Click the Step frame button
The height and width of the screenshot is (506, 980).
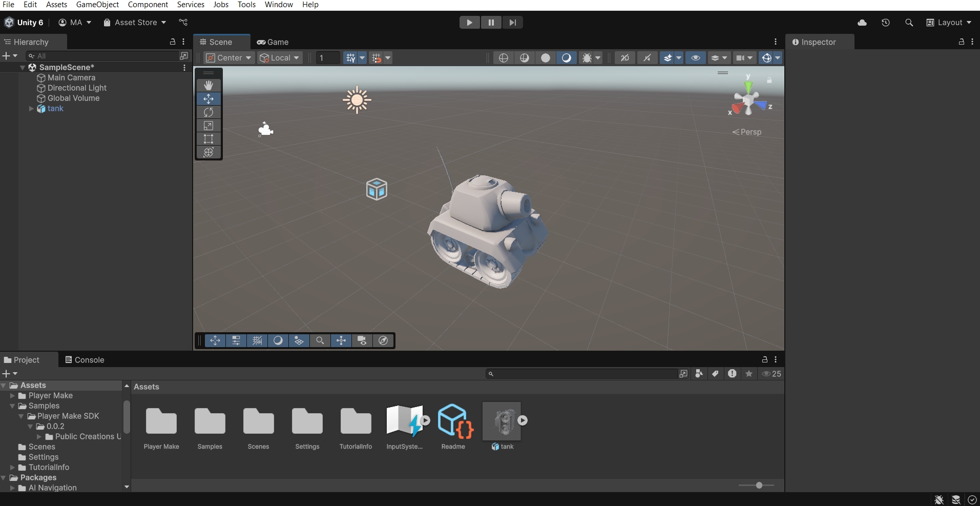coord(512,23)
